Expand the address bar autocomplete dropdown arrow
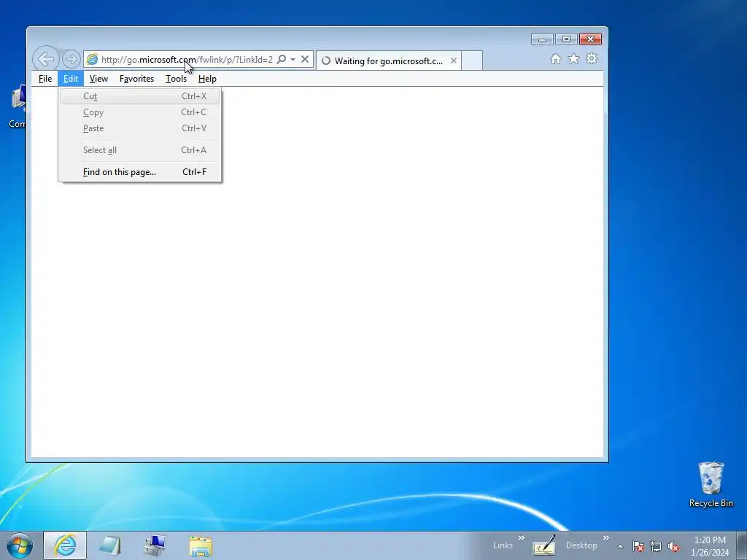 click(x=293, y=59)
